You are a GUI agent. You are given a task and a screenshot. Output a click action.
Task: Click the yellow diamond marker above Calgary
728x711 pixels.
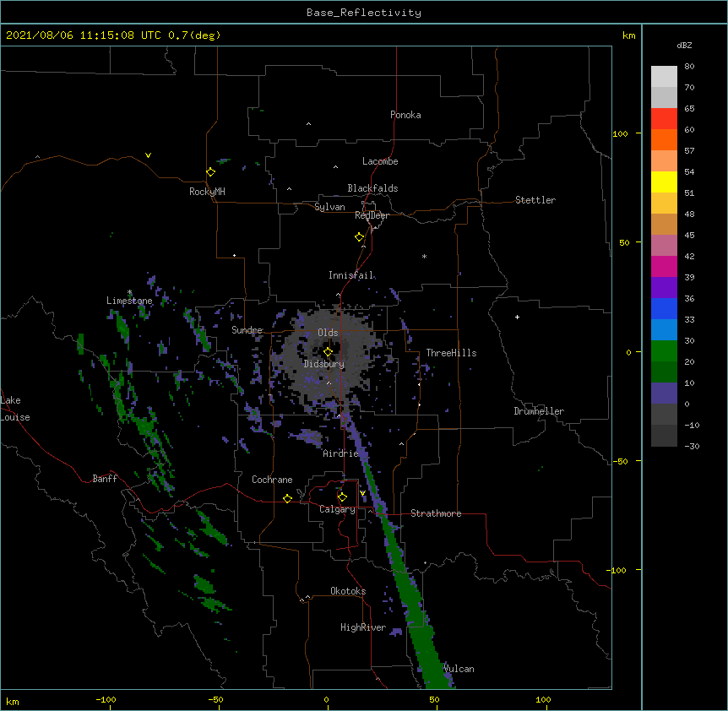click(x=342, y=497)
